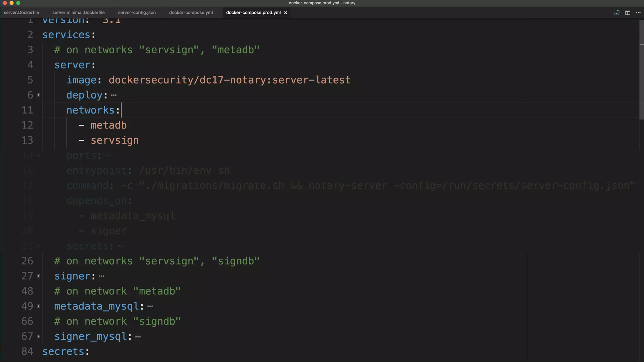Open the editor more actions menu
644x362 pixels.
pyautogui.click(x=638, y=13)
